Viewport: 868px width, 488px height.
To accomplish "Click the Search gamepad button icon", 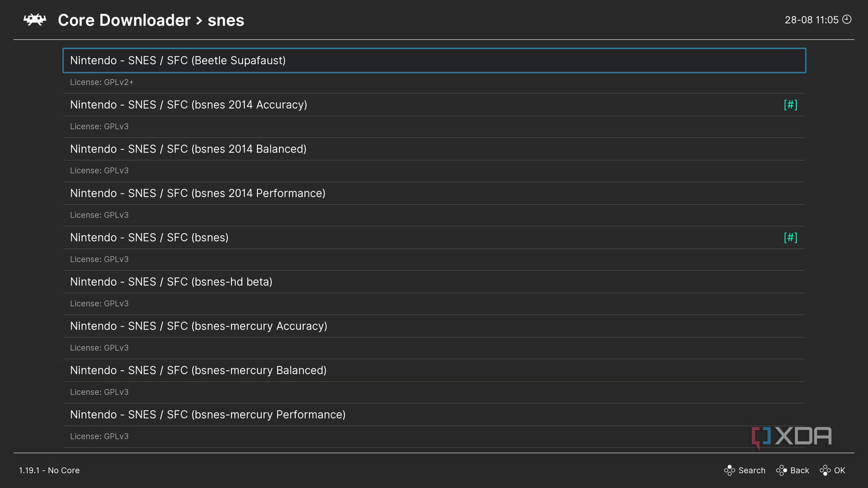I will 730,470.
